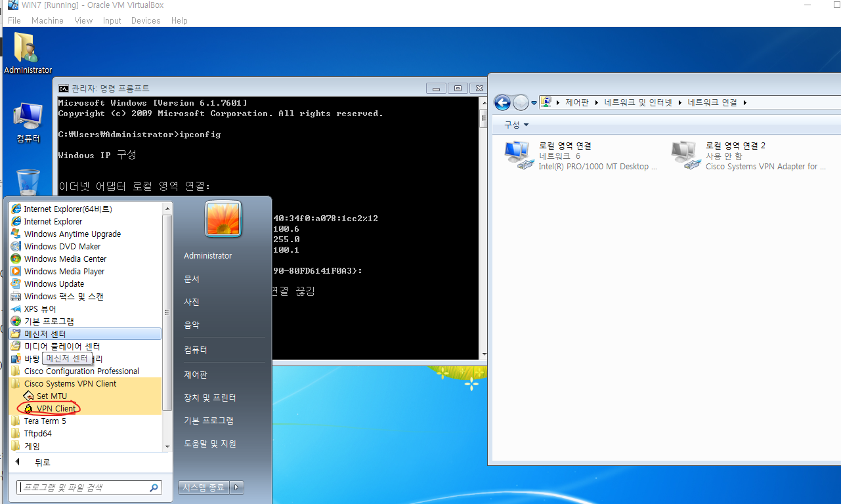Open VirtualBox View menu
This screenshot has width=841, height=504.
click(x=83, y=20)
